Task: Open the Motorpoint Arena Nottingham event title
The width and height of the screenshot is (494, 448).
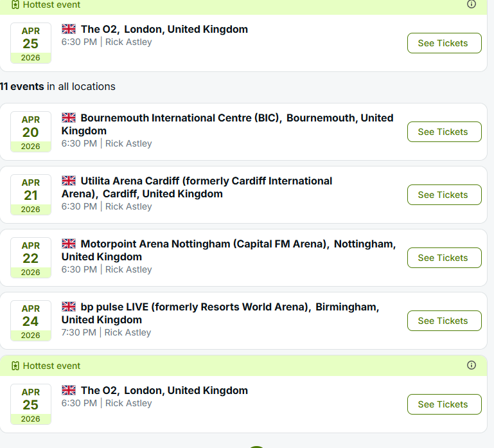Action: 229,250
